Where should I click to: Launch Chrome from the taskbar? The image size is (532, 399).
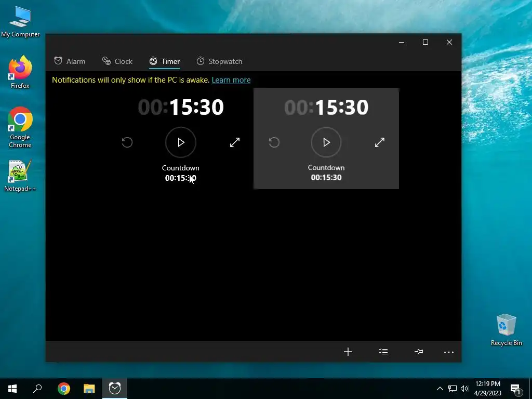click(64, 389)
